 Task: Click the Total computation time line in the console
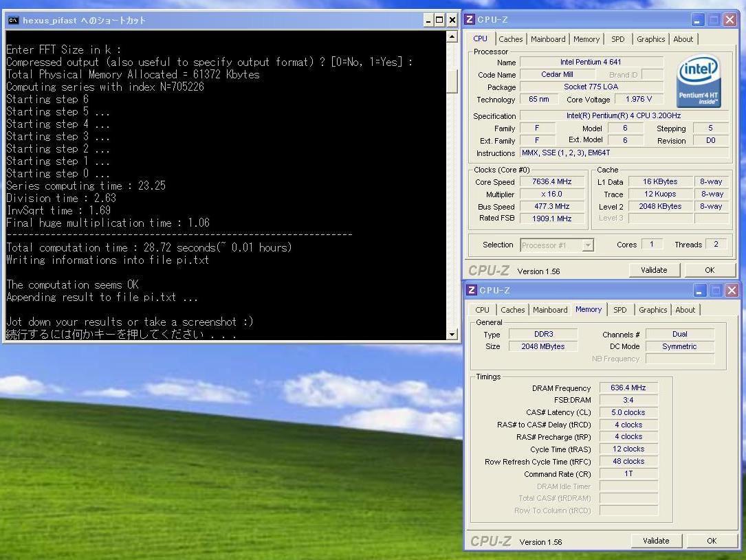click(x=149, y=247)
